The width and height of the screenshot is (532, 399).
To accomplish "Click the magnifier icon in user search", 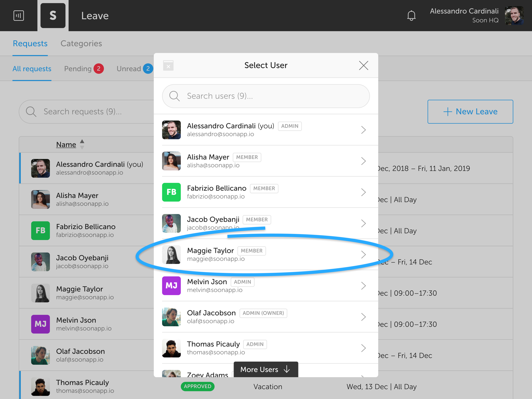I will (x=174, y=96).
